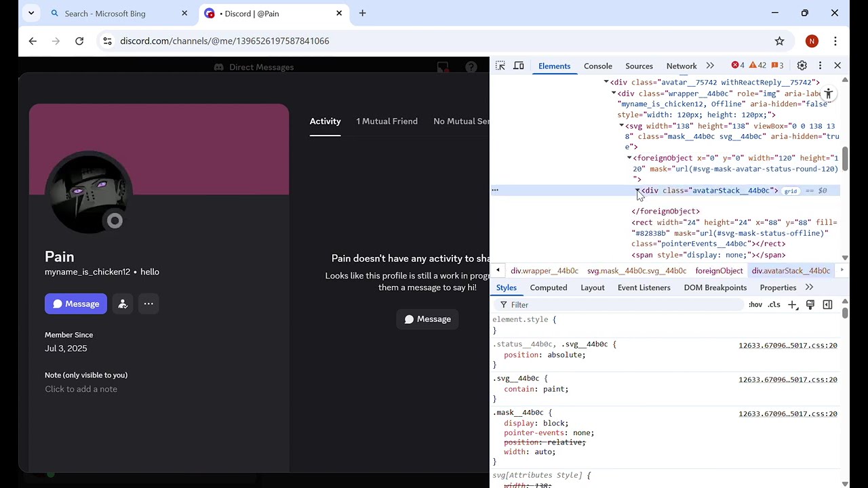Open the Elements tab

(554, 66)
